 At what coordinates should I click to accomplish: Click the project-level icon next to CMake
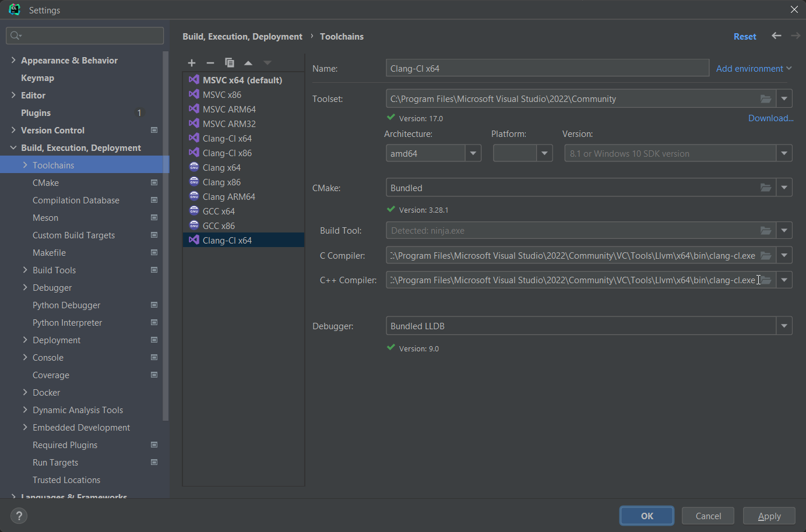154,182
